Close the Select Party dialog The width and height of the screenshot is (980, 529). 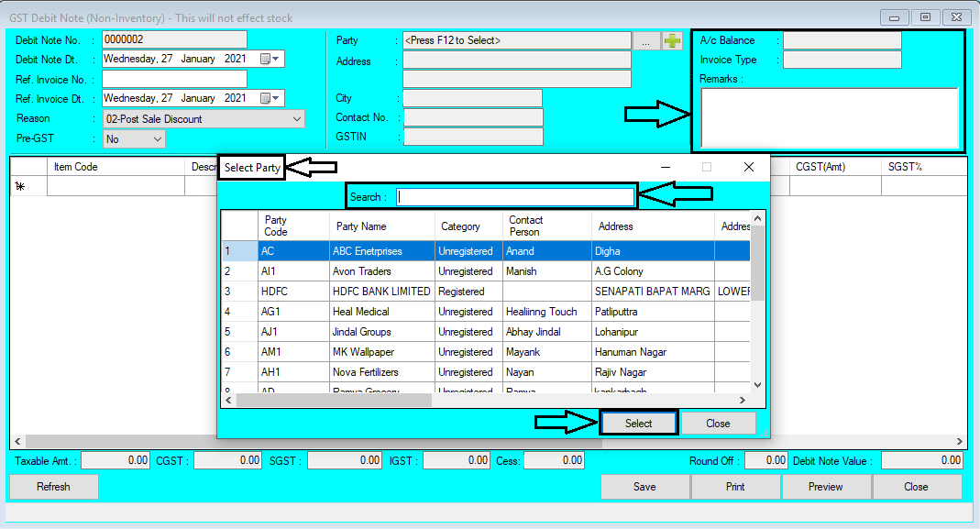click(719, 423)
